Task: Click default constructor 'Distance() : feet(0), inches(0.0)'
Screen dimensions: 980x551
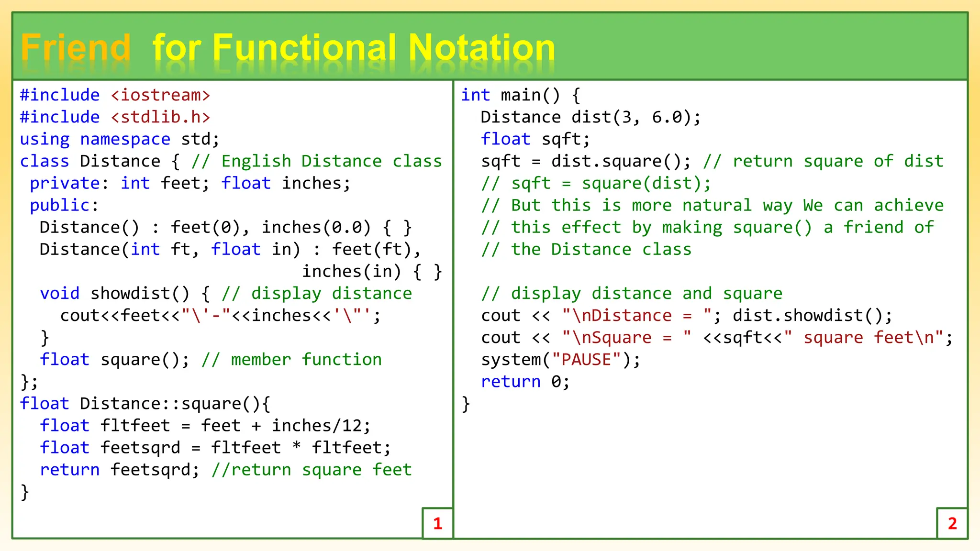Action: point(225,227)
